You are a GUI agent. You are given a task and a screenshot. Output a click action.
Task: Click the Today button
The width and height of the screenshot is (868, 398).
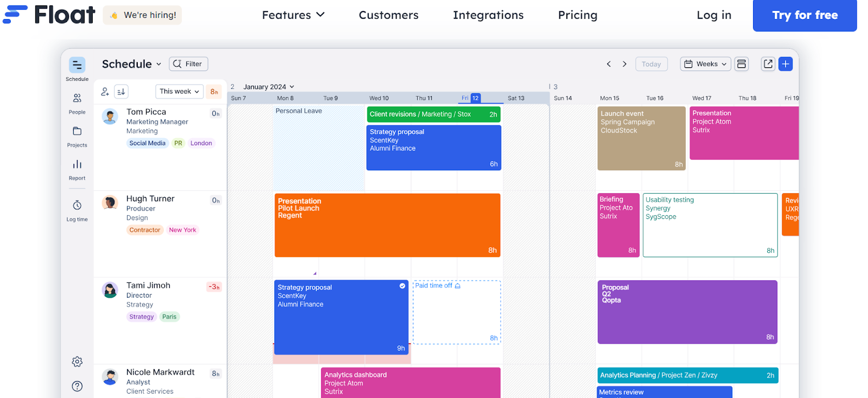pyautogui.click(x=651, y=64)
